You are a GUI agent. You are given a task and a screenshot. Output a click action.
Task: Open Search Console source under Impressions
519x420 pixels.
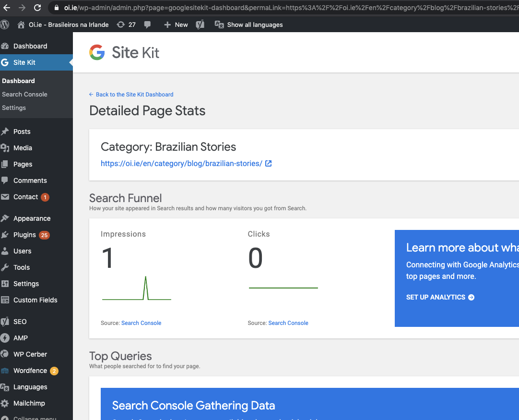[142, 323]
